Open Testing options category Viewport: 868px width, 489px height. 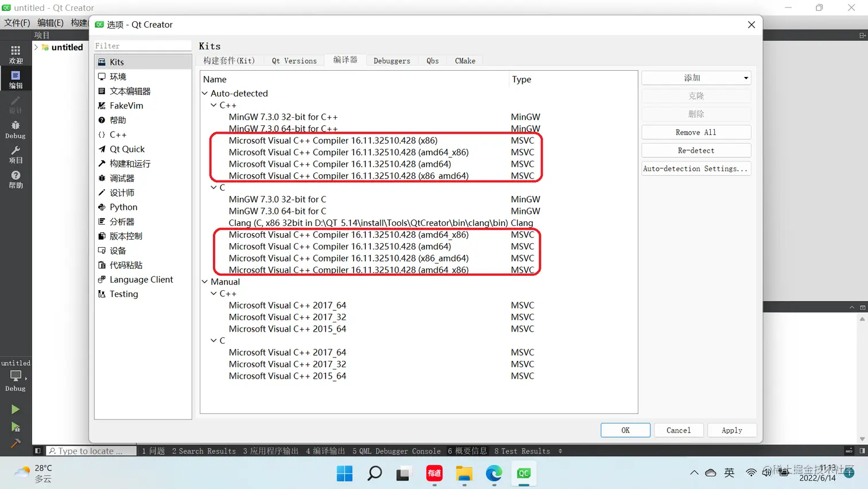tap(143, 294)
